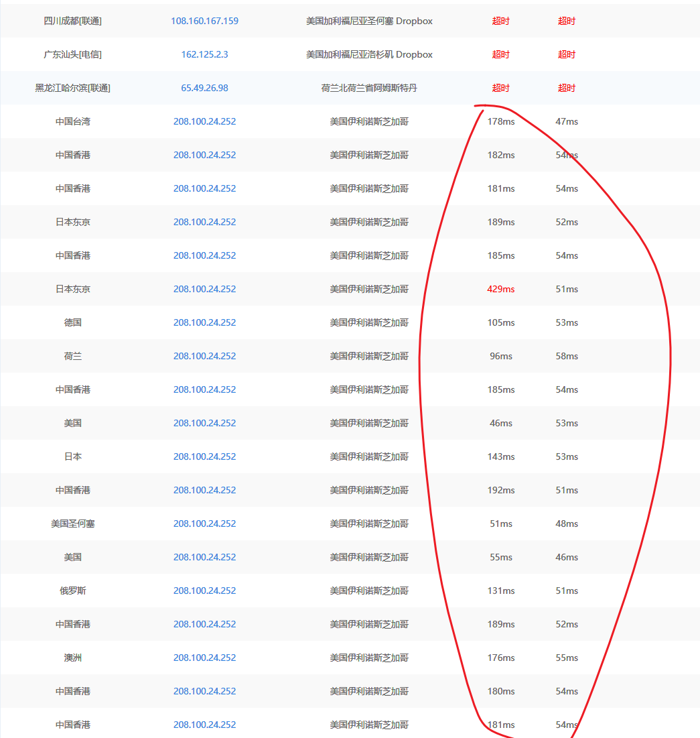Image resolution: width=700 pixels, height=738 pixels.
Task: Click the IP link in the 荷兰 row
Action: [204, 356]
